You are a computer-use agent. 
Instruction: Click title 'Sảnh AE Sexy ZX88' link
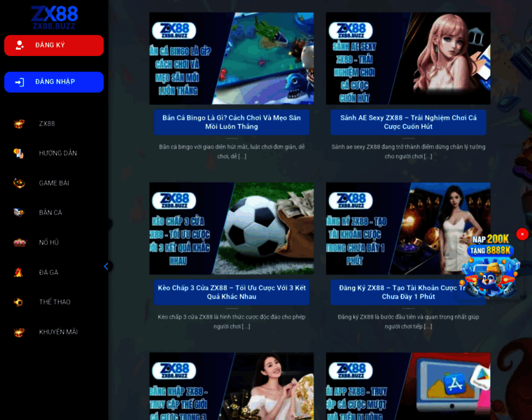point(409,122)
